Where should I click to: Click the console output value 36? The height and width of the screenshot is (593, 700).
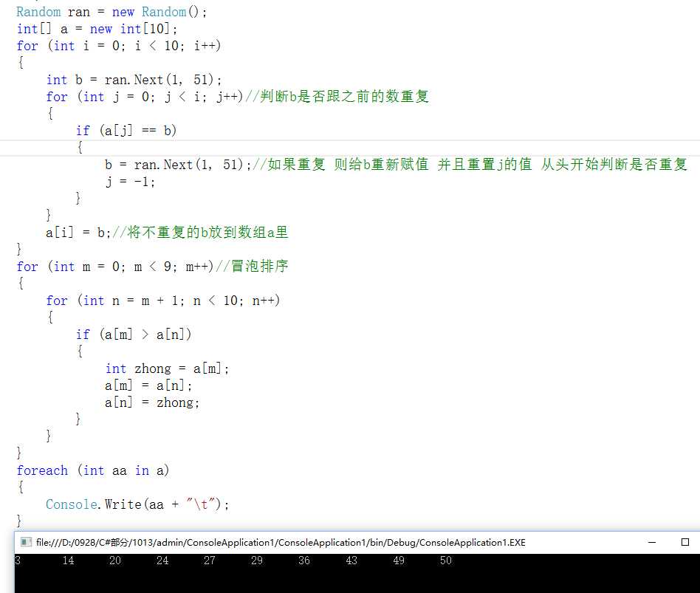click(304, 561)
